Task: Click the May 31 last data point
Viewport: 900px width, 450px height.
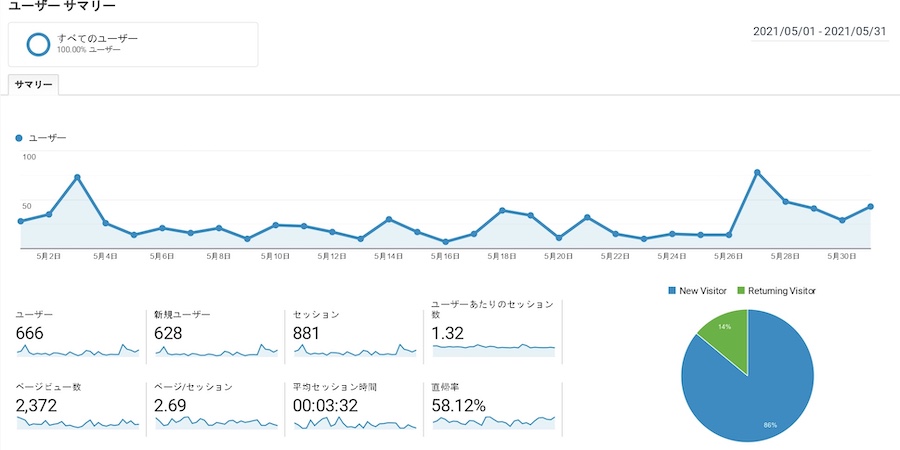Action: (x=870, y=207)
